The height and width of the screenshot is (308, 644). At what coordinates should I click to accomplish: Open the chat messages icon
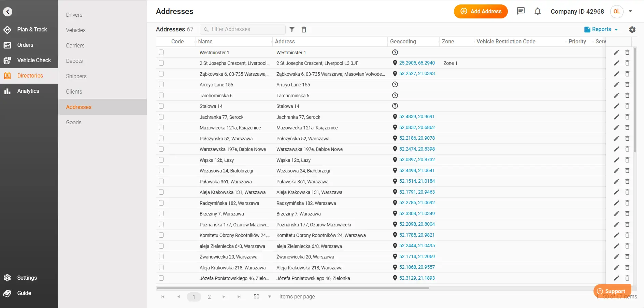(x=521, y=11)
